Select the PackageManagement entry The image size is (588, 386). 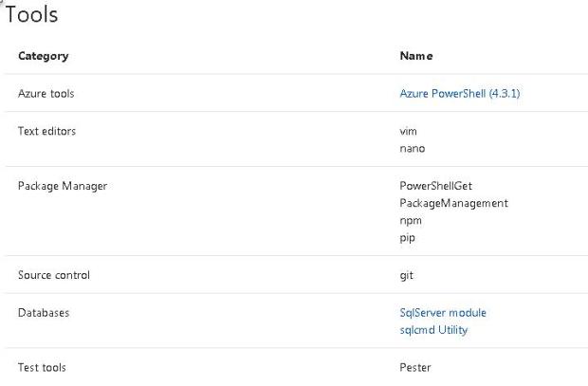coord(453,203)
